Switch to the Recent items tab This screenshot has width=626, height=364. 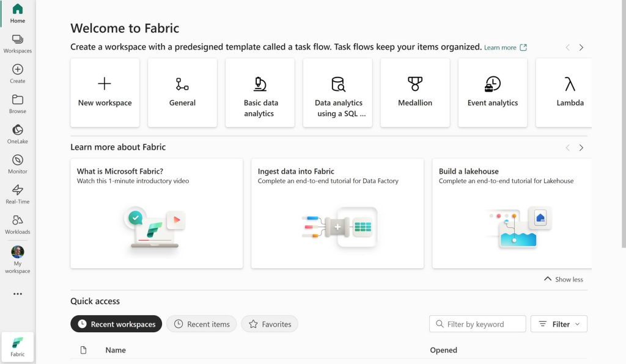pos(202,324)
